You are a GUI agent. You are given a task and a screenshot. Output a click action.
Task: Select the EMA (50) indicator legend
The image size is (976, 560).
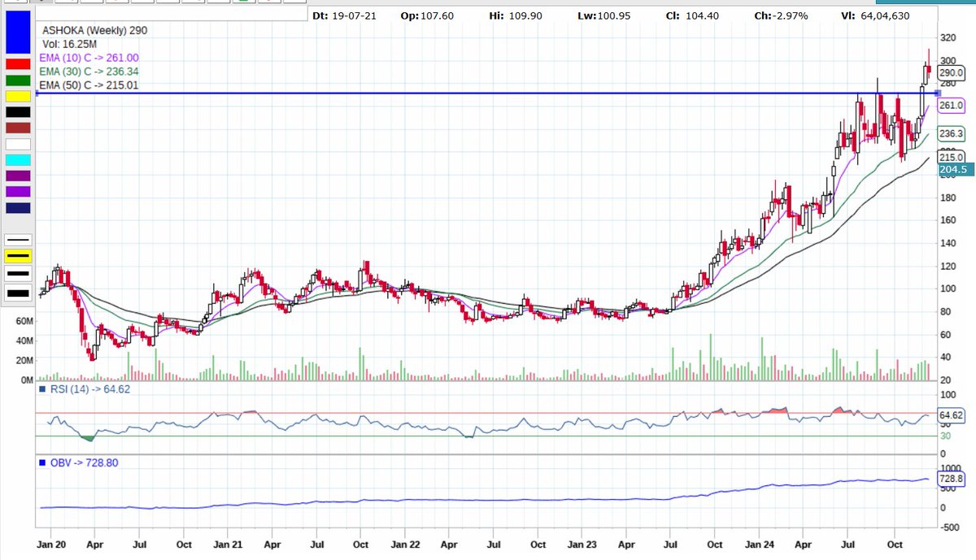89,84
